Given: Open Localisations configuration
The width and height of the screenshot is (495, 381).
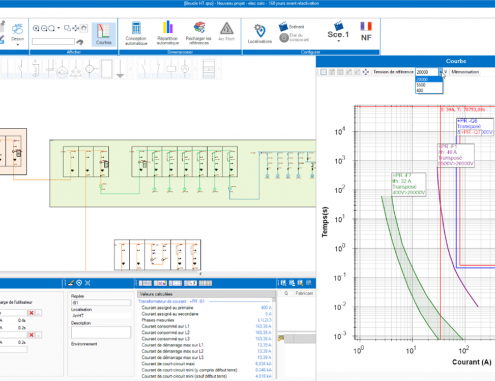Looking at the screenshot, I should point(260,34).
